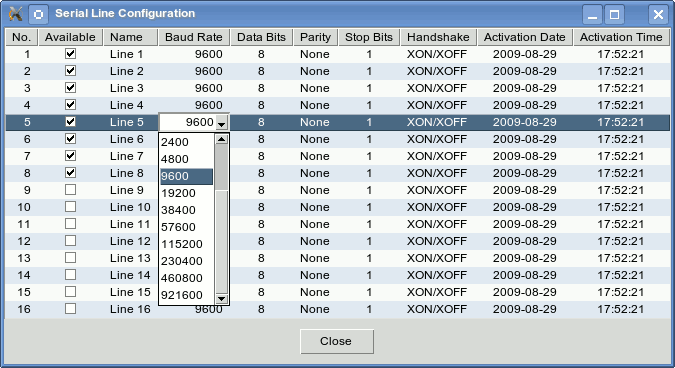The width and height of the screenshot is (675, 368).
Task: Click the activation time cell of Line 1
Action: (621, 54)
